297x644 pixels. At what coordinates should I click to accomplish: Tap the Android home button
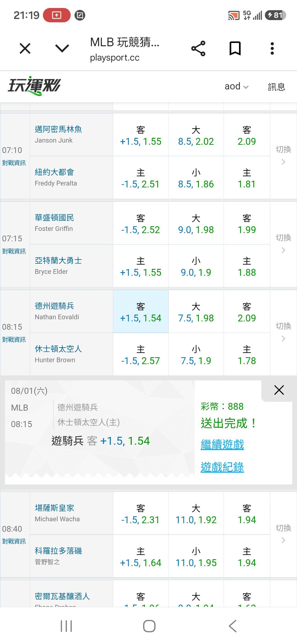149,626
